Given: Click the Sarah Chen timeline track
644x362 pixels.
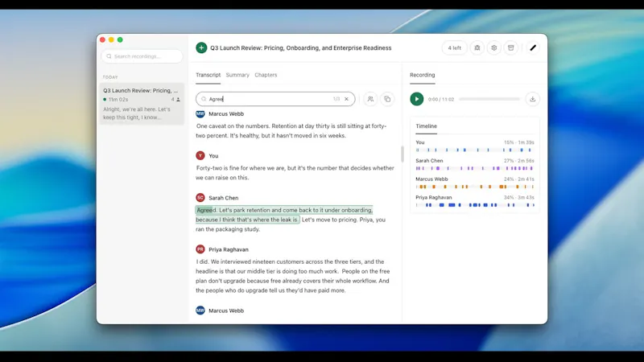Looking at the screenshot, I should (x=475, y=168).
